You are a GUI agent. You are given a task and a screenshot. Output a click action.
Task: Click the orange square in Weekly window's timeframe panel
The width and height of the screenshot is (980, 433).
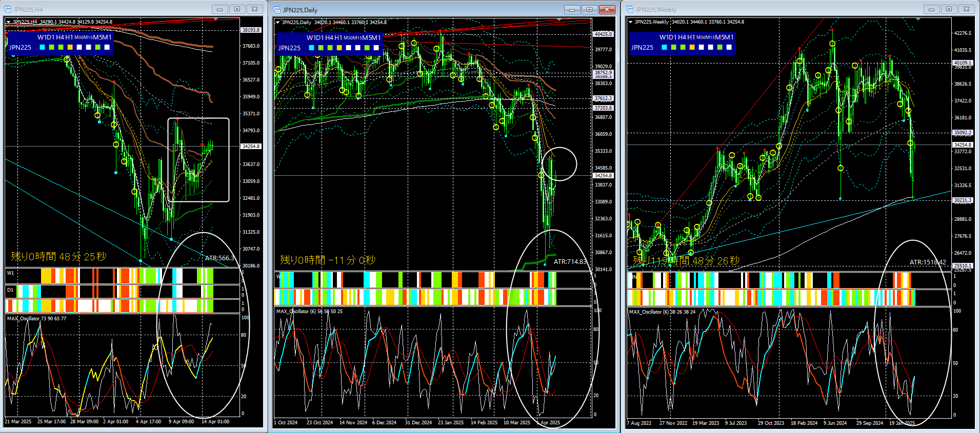692,47
